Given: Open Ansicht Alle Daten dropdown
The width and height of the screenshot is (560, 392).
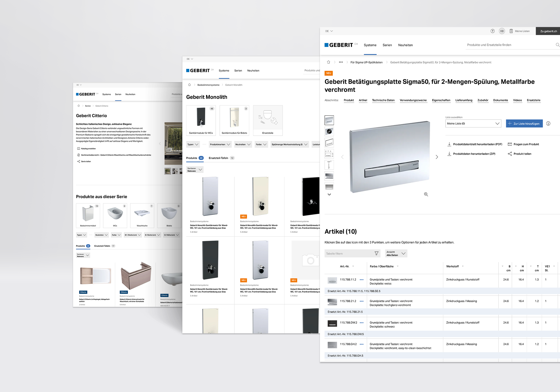Looking at the screenshot, I should pyautogui.click(x=396, y=253).
